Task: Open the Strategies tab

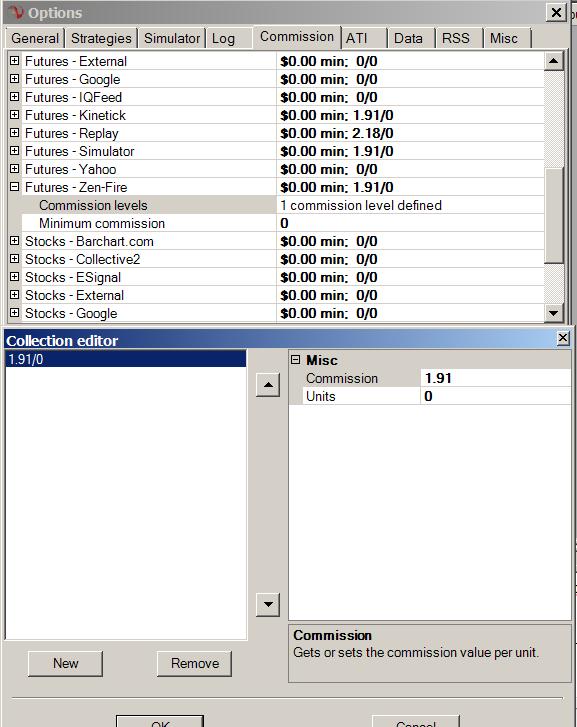Action: pyautogui.click(x=101, y=38)
